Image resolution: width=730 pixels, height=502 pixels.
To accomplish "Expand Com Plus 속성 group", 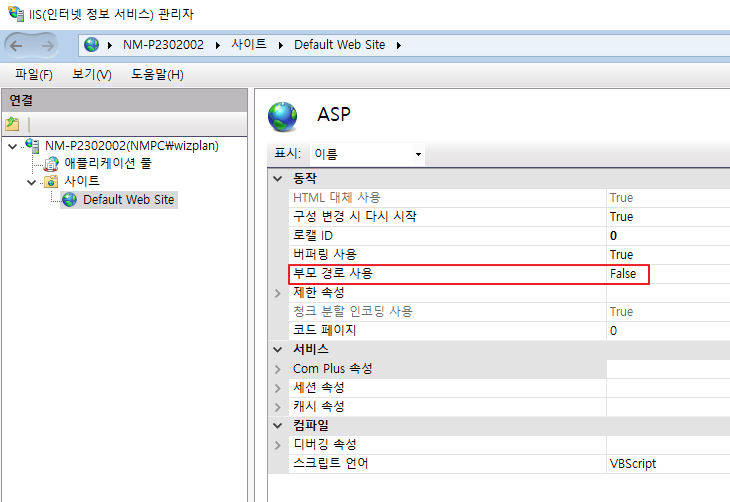I will click(x=278, y=369).
